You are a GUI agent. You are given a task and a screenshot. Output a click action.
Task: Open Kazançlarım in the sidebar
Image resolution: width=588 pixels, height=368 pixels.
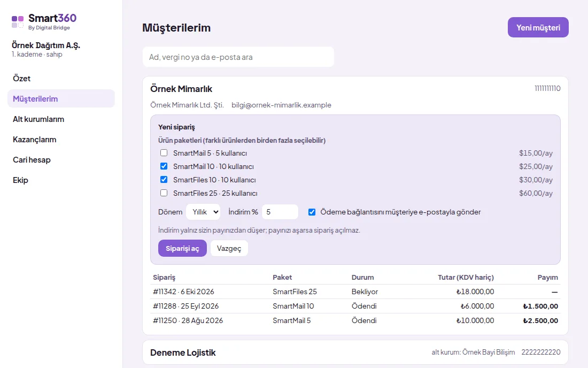tap(61, 139)
